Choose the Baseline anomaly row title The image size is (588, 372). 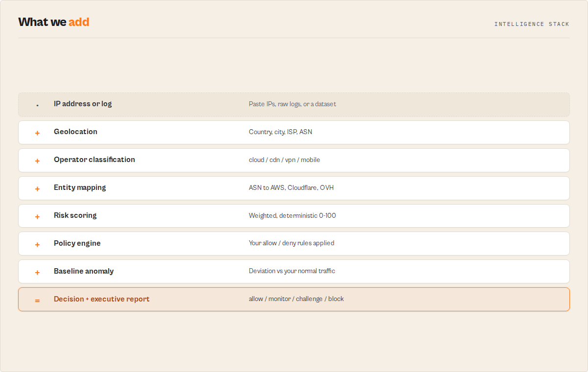[84, 271]
